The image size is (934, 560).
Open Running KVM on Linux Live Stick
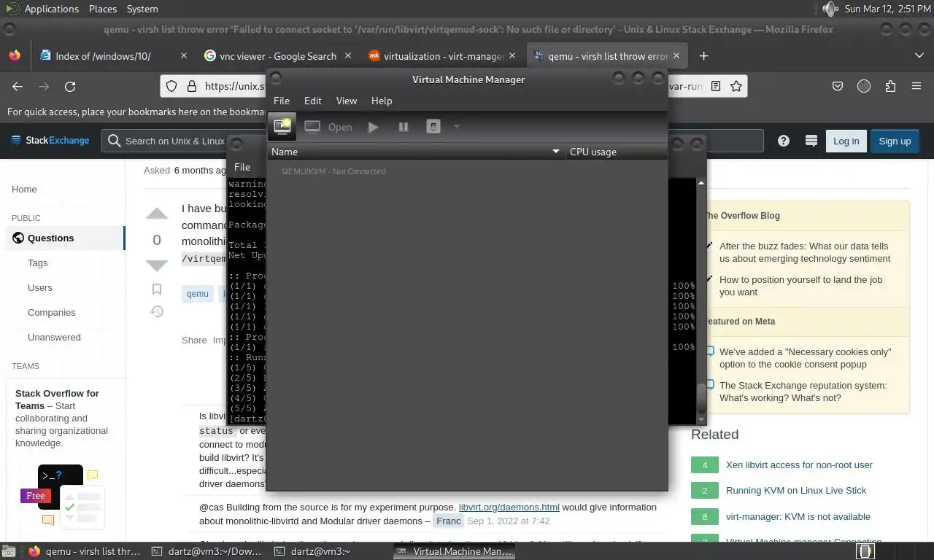(x=796, y=490)
